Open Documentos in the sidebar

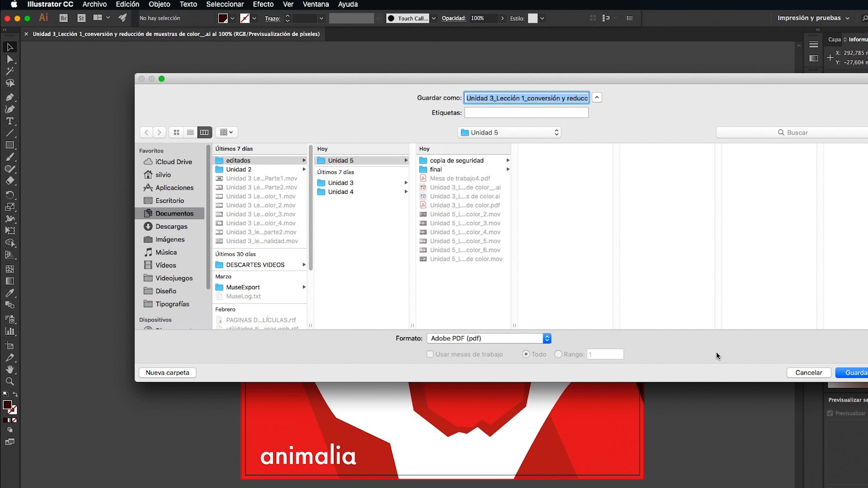170,213
